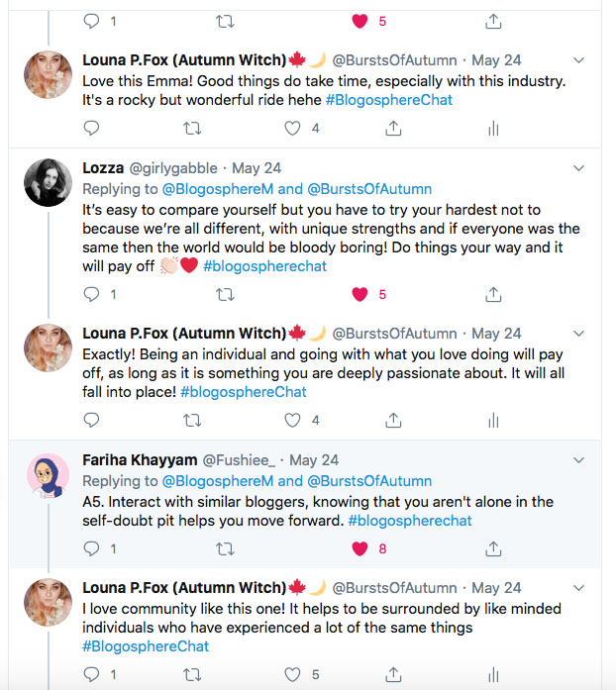Expand options menu on Fariha Khayyam's tweet
The height and width of the screenshot is (690, 616).
579,459
